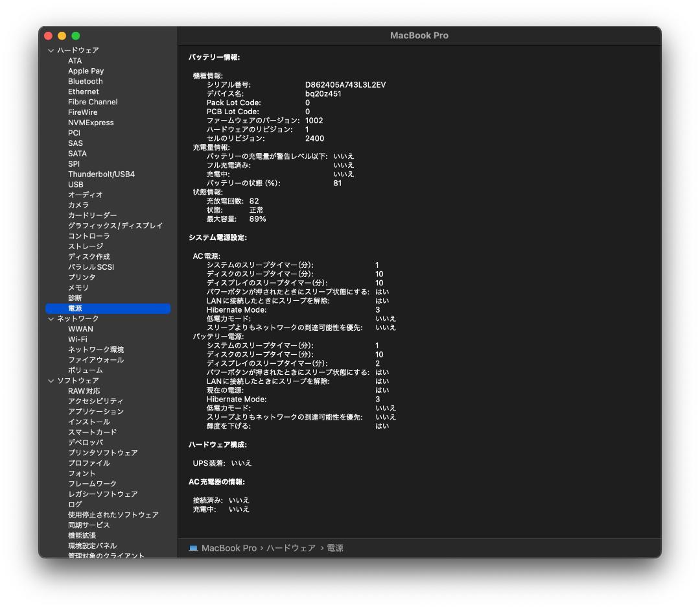Select Bluetooth in the sidebar
Image resolution: width=700 pixels, height=609 pixels.
86,81
